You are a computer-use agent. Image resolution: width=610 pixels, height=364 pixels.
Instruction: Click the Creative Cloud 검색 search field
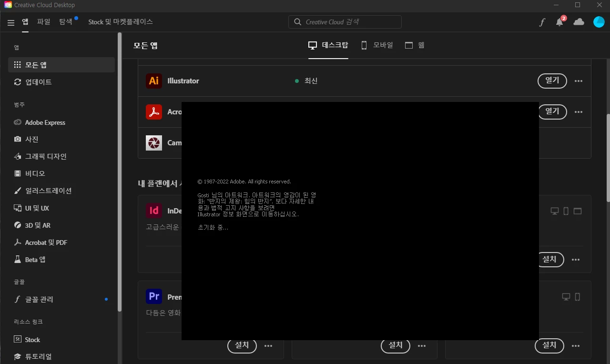tap(345, 22)
